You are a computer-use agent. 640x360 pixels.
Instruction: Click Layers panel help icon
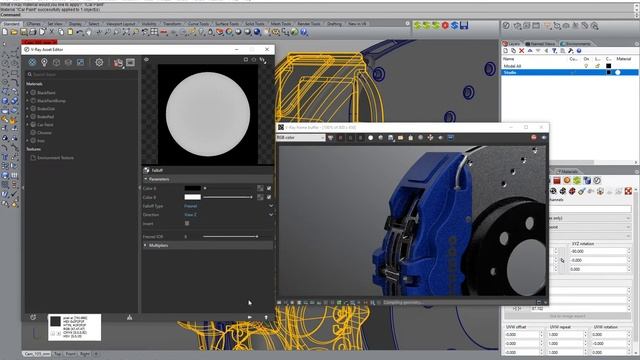click(578, 51)
